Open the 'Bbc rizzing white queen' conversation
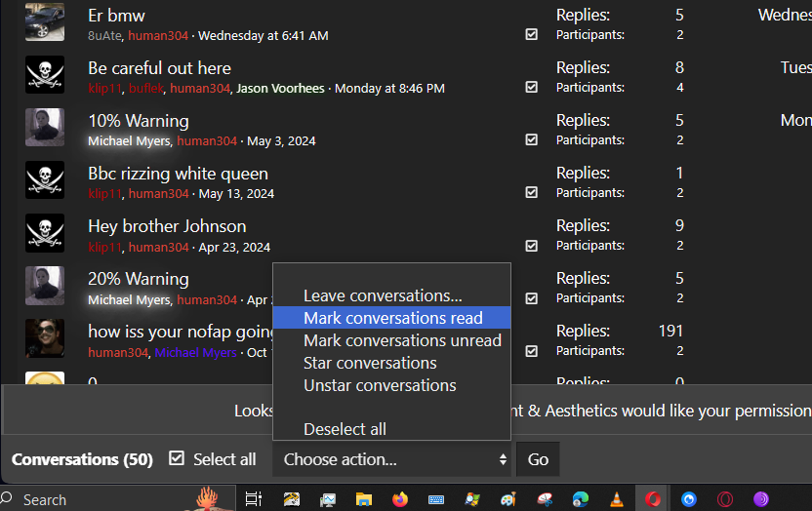 pos(178,174)
